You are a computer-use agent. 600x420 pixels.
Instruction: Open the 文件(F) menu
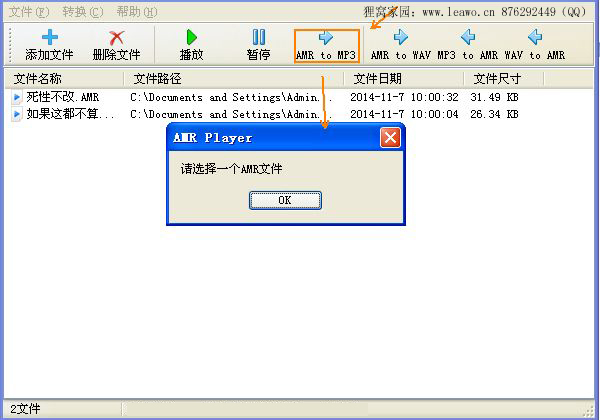(29, 12)
